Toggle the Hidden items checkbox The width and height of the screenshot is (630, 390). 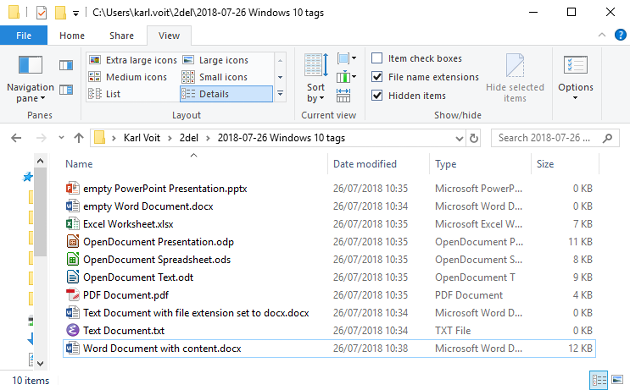tap(377, 96)
